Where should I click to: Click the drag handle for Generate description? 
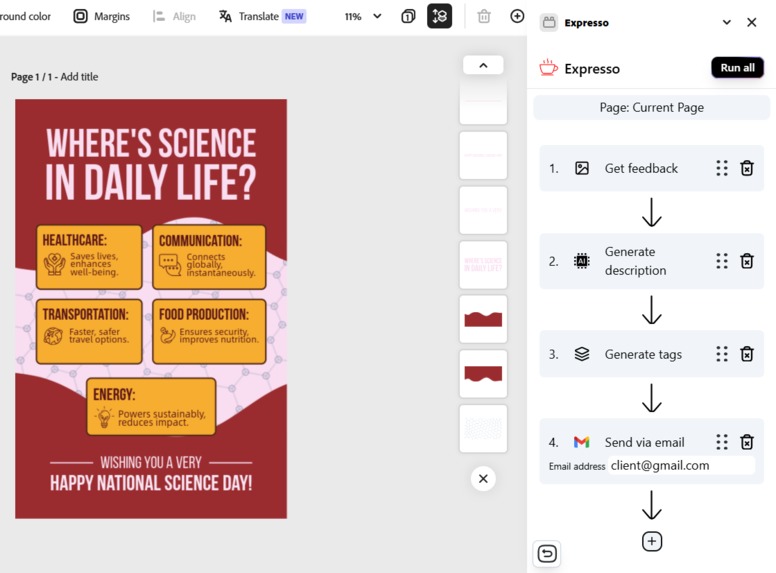click(722, 261)
